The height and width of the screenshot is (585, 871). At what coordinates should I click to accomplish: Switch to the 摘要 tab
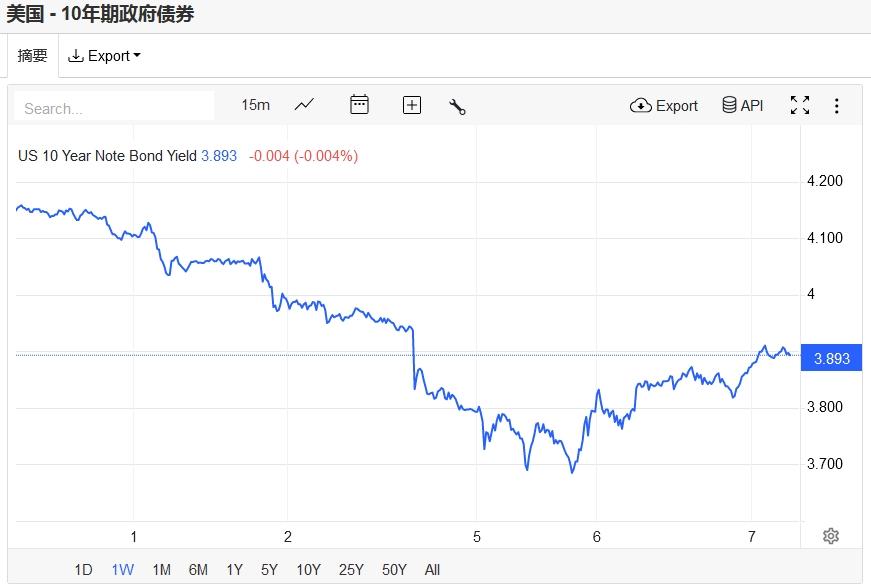pyautogui.click(x=33, y=56)
